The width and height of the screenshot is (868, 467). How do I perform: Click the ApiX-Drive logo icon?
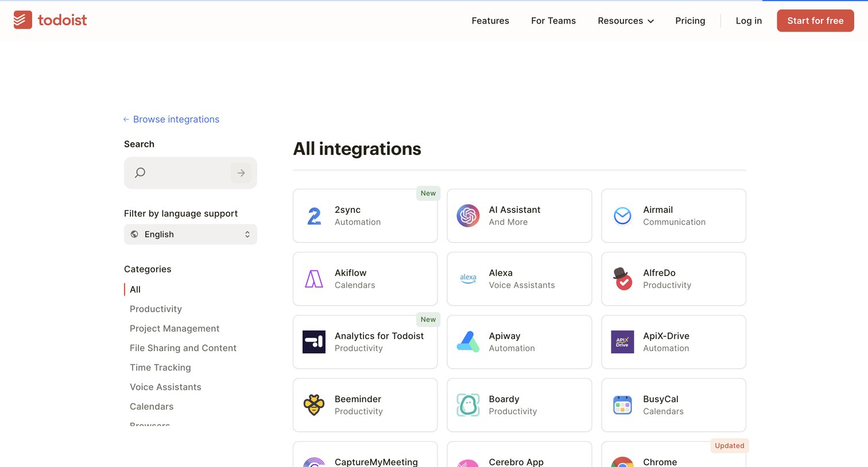(x=622, y=342)
